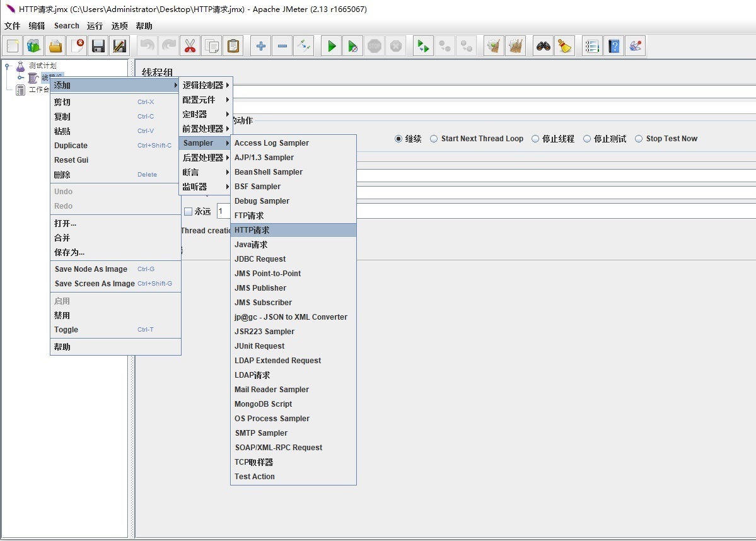
Task: Expand the 添加 submenu entry
Action: click(115, 85)
